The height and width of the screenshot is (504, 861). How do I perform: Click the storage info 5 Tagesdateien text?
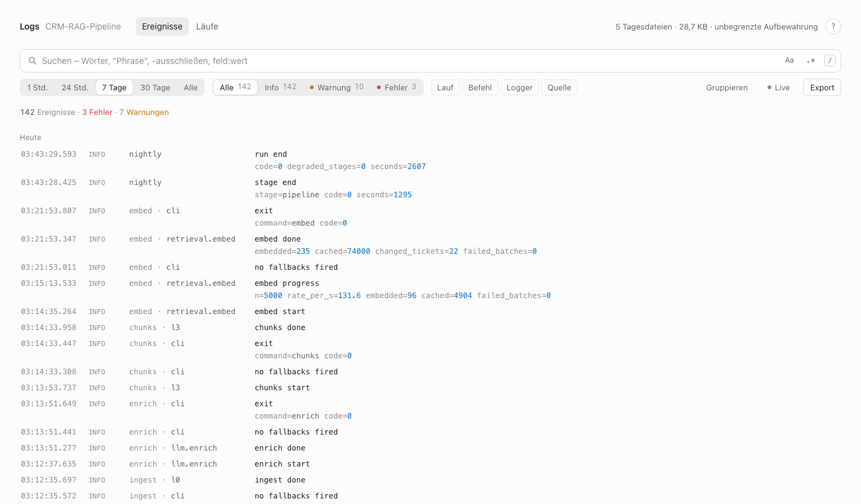[x=716, y=26]
